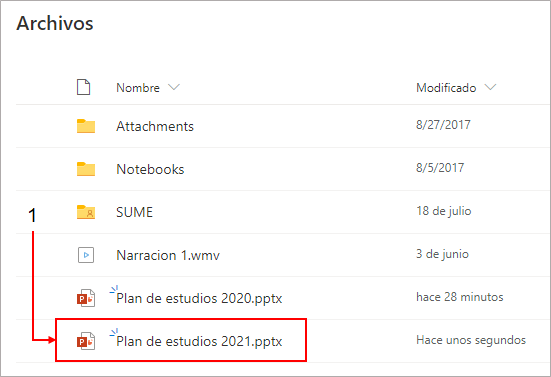Open the Notebooks folder
Image resolution: width=551 pixels, height=377 pixels.
pyautogui.click(x=150, y=169)
